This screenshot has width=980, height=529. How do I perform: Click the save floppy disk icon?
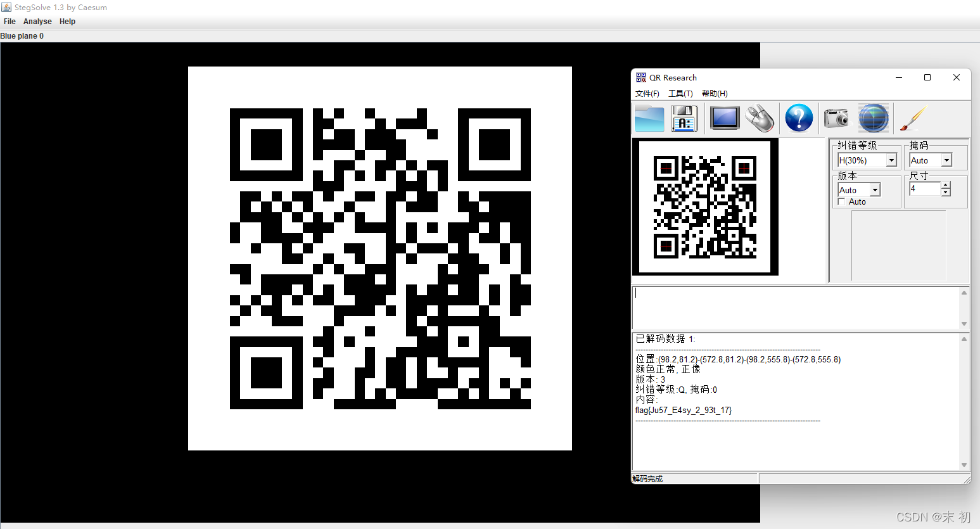click(x=684, y=118)
